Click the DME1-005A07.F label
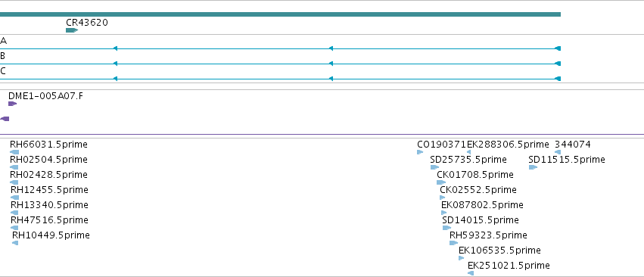Image resolution: width=644 pixels, height=277 pixels. [x=45, y=96]
